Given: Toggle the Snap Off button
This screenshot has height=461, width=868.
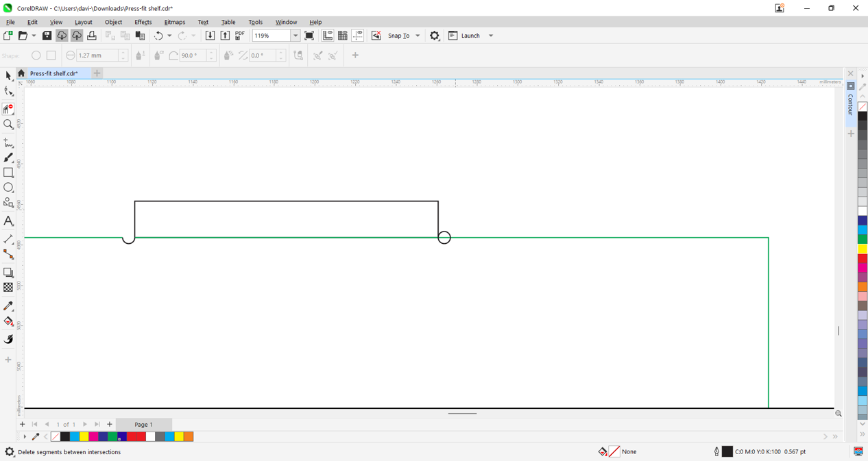Looking at the screenshot, I should click(376, 36).
